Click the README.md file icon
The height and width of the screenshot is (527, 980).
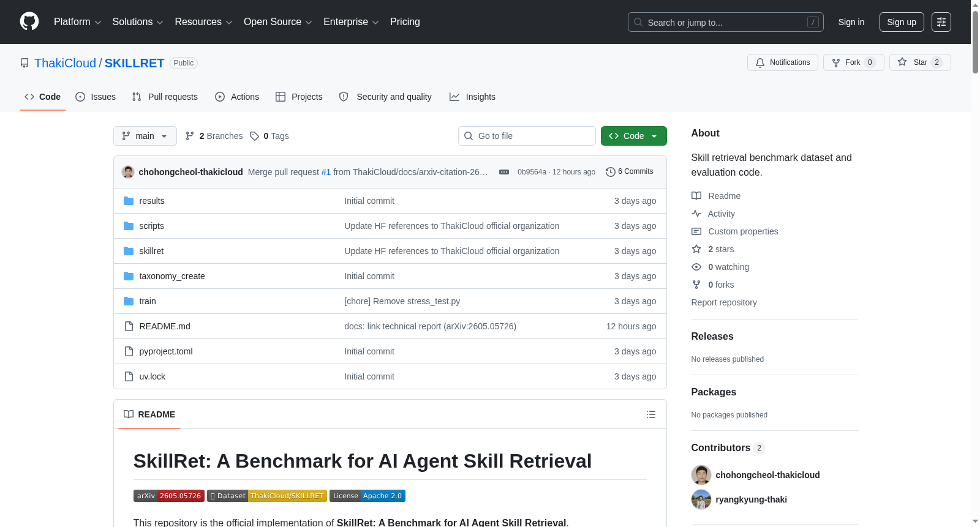point(129,326)
